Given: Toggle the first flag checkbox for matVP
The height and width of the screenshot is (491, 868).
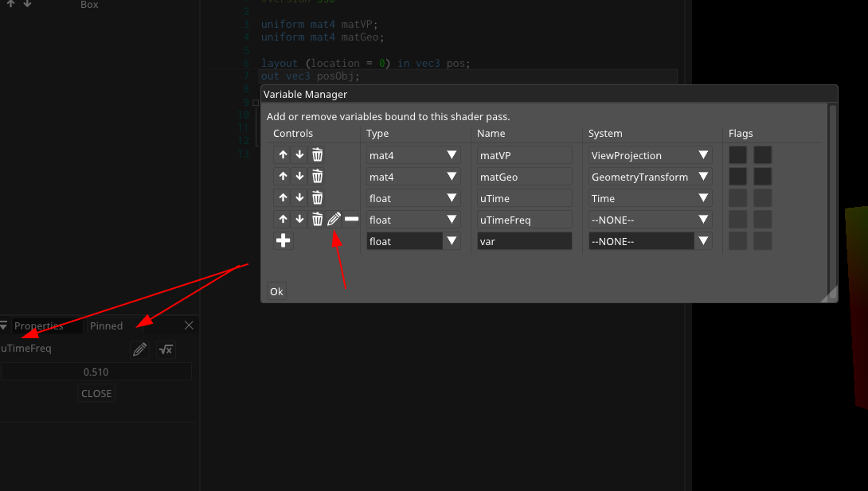Looking at the screenshot, I should pyautogui.click(x=737, y=154).
